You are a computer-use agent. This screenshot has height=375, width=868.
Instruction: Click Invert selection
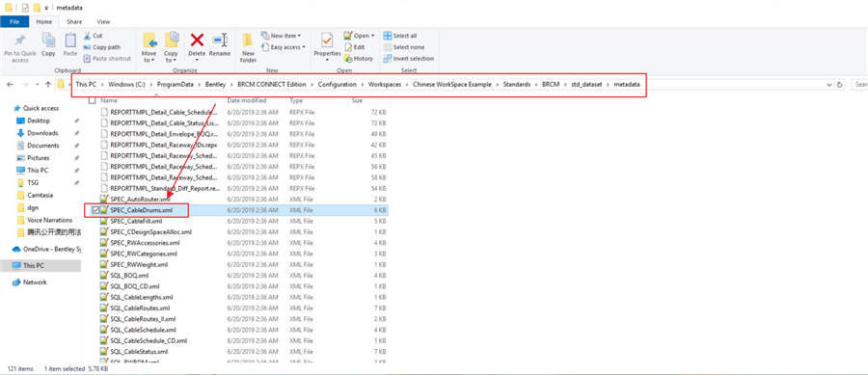409,58
